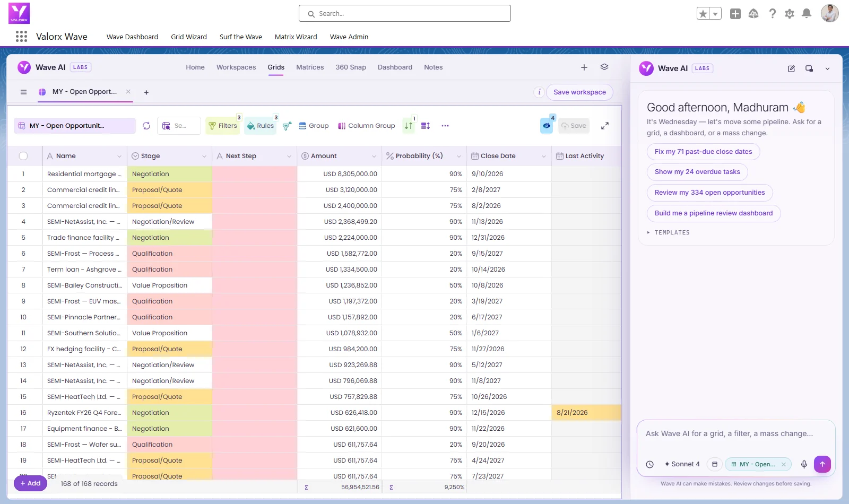Add a new grid tab
This screenshot has width=849, height=504.
pos(146,92)
